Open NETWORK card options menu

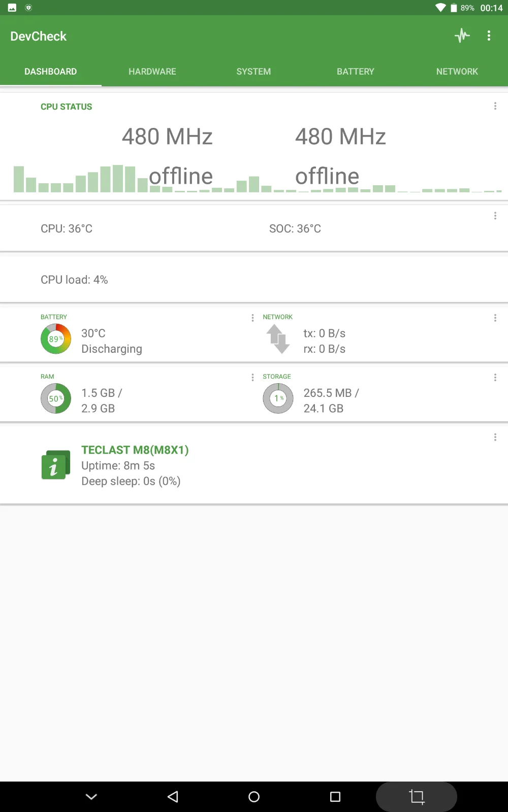[495, 318]
